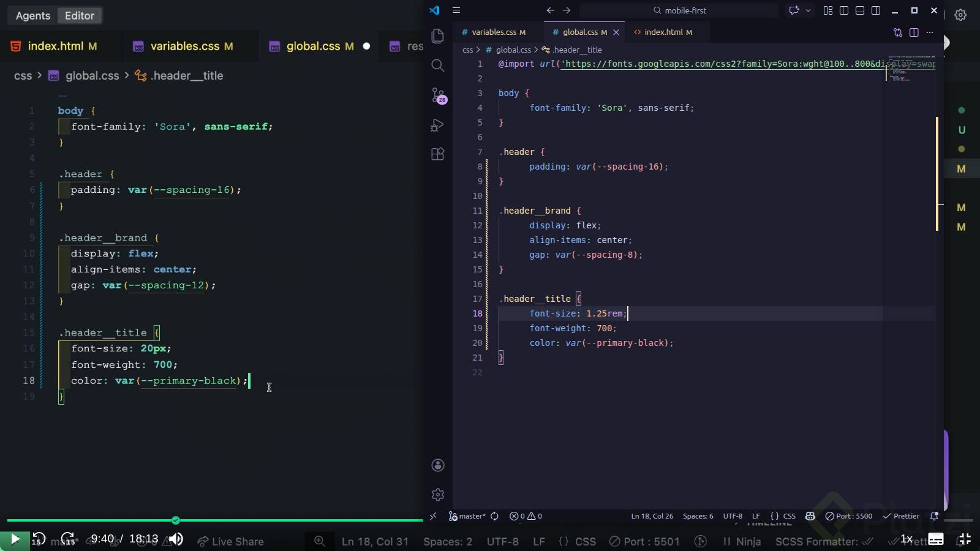
Task: Open the Search view in activity bar
Action: pos(437,66)
